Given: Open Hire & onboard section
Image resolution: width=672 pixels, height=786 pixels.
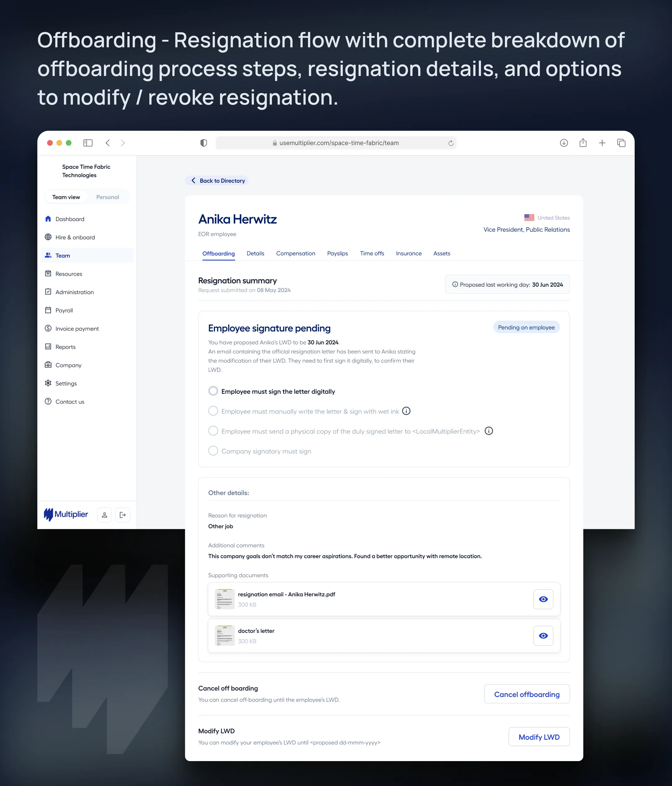Looking at the screenshot, I should pos(87,237).
